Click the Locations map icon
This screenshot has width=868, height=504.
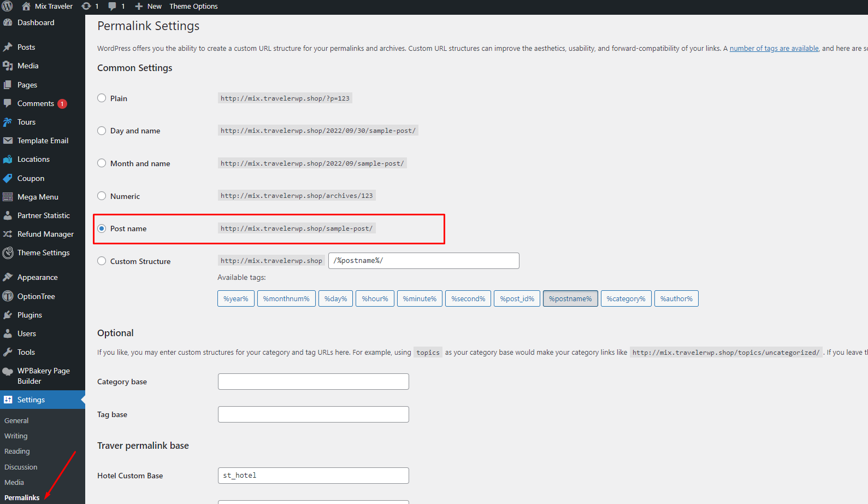coord(8,159)
